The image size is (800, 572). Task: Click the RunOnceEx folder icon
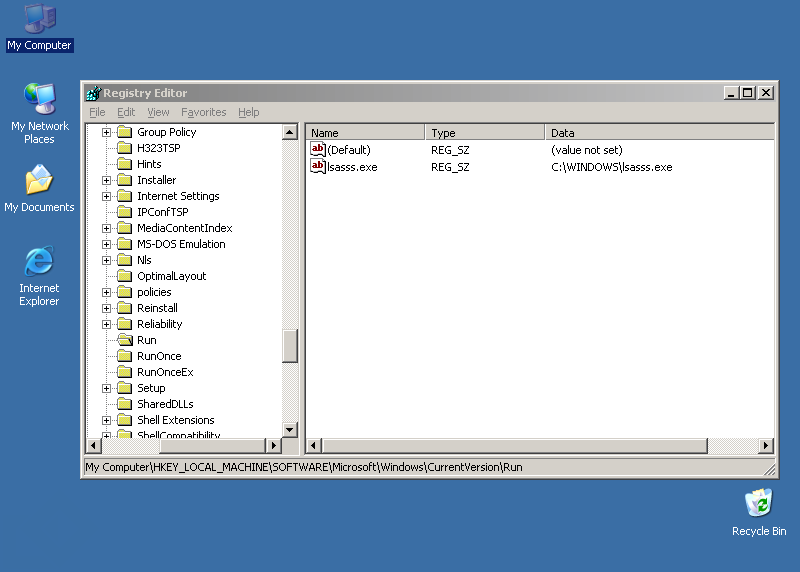124,372
